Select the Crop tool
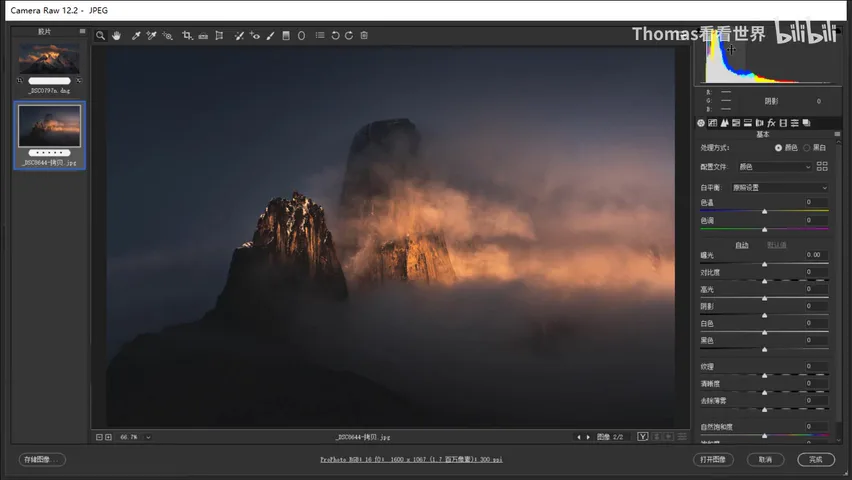The width and height of the screenshot is (852, 480). tap(187, 35)
